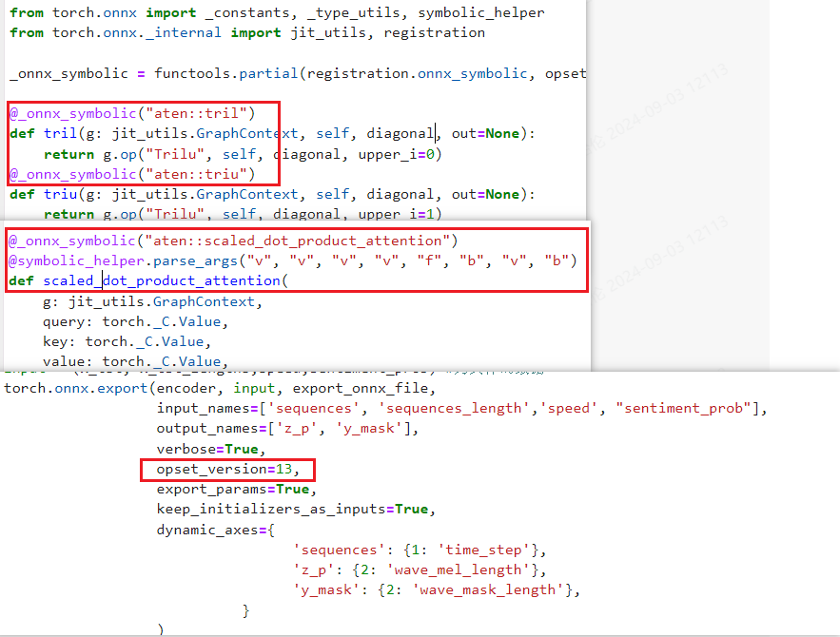Viewport: 840px width, 637px height.
Task: Click the 'def scaled_dot_product_attention(' line
Action: [148, 281]
